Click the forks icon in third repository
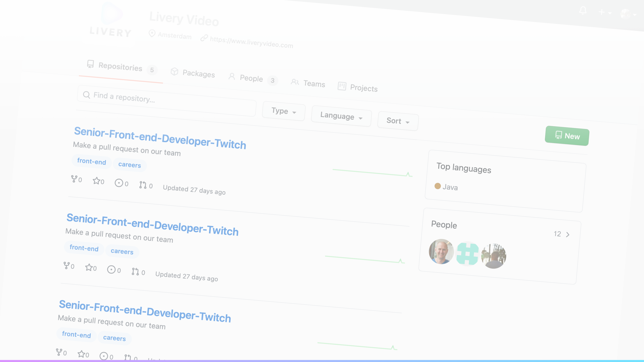This screenshot has width=644, height=362. click(x=59, y=352)
